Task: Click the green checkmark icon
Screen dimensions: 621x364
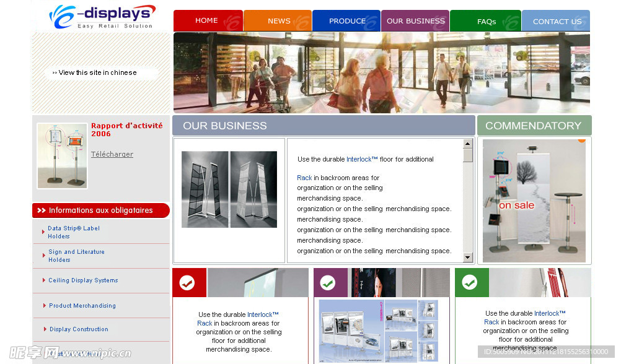Action: tap(470, 282)
